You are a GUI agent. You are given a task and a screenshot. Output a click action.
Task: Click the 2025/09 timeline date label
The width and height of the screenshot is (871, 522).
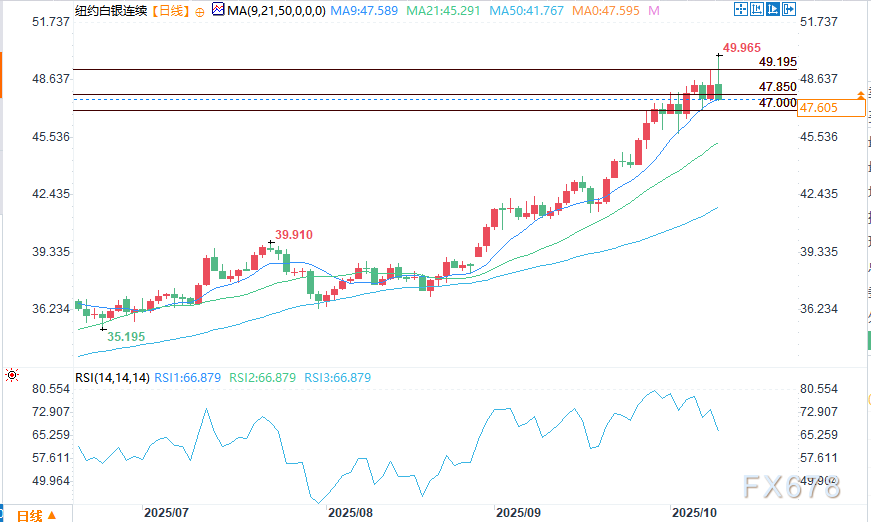click(x=518, y=512)
